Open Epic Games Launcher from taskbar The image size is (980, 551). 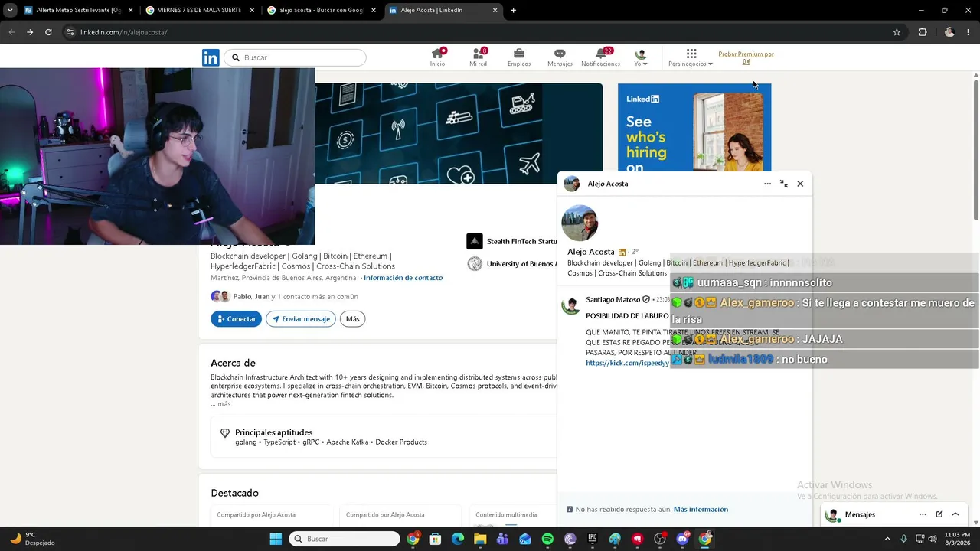tap(593, 539)
